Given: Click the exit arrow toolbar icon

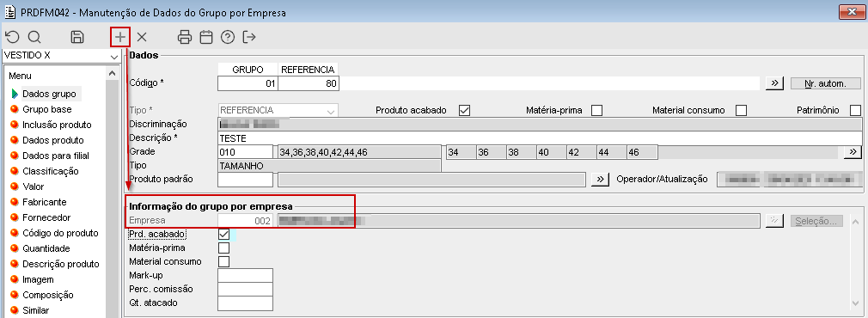Looking at the screenshot, I should [x=250, y=37].
